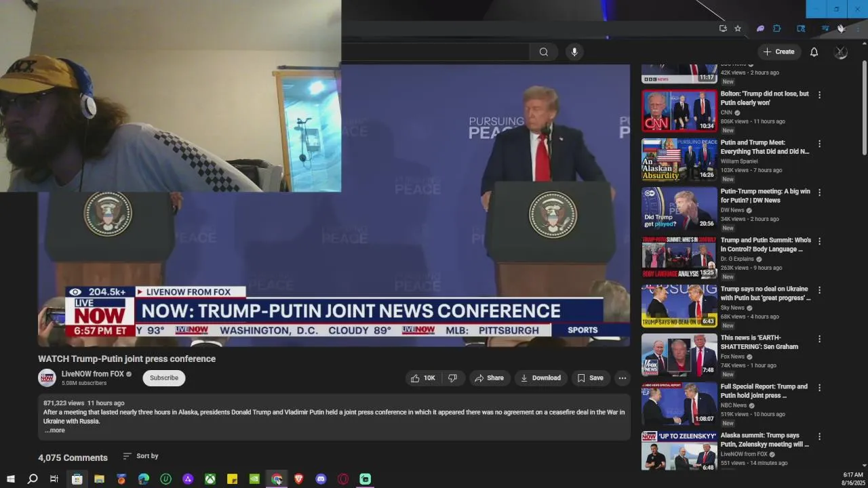Click the Chrome profile avatar in toolbar
Viewport: 868px width, 488px height.
point(841,28)
